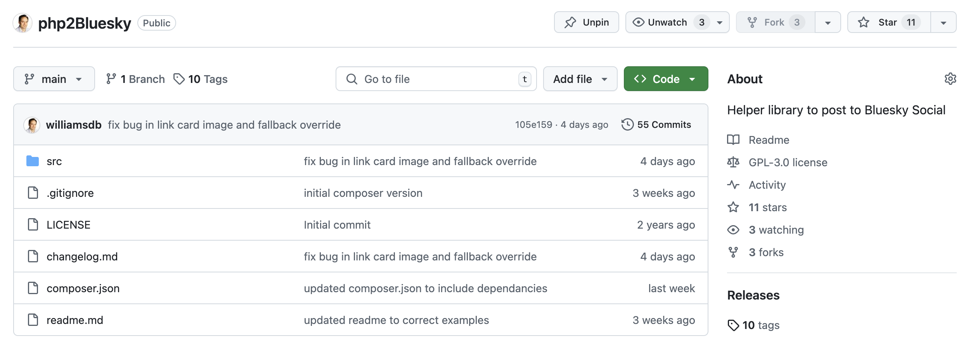Click the tag icon beside 10 tags
This screenshot has height=341, width=980.
[x=733, y=325]
